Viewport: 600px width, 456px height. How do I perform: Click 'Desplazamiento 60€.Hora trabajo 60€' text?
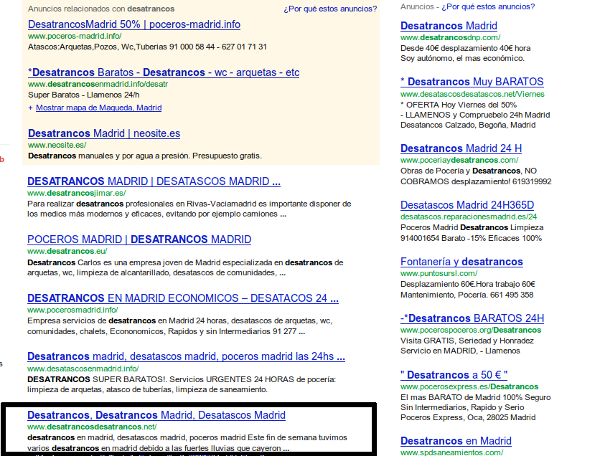coord(468,284)
